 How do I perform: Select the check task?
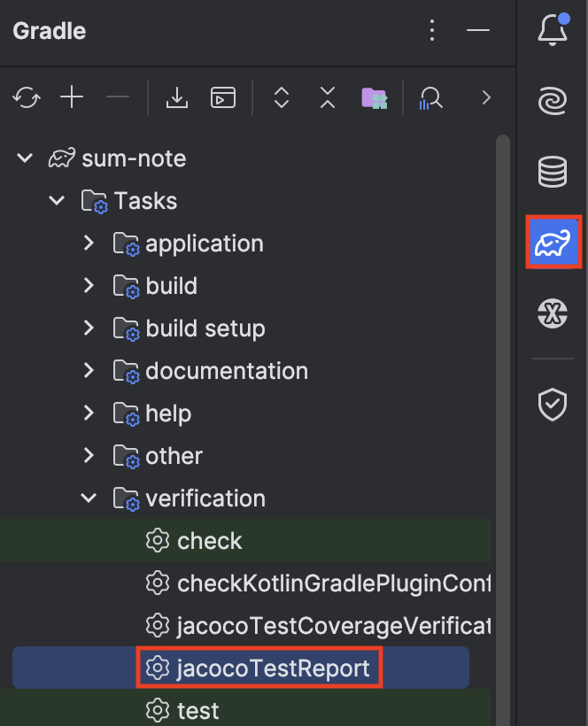(x=245, y=540)
